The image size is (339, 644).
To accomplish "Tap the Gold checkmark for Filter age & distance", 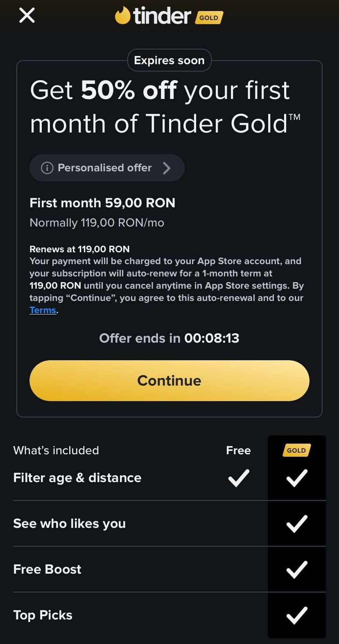I will [x=297, y=478].
